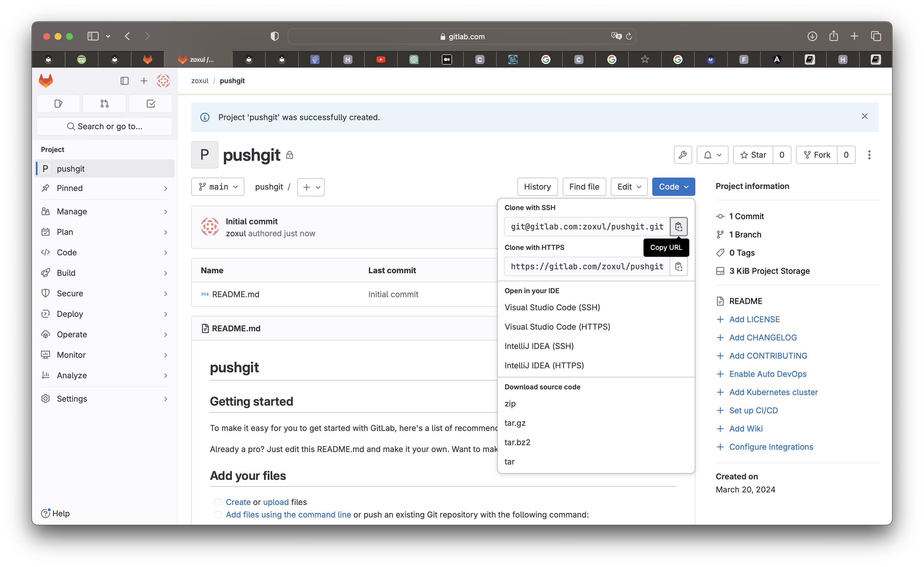
Task: Open merge requests icon in sidebar
Action: [104, 104]
